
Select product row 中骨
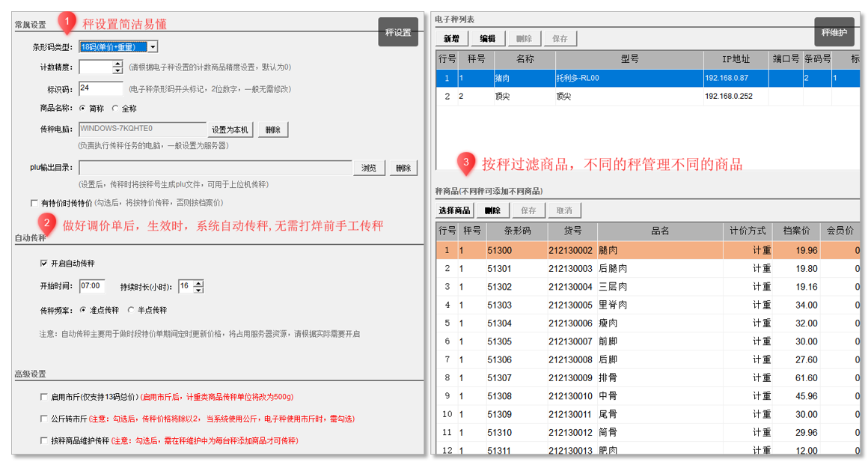[648, 396]
